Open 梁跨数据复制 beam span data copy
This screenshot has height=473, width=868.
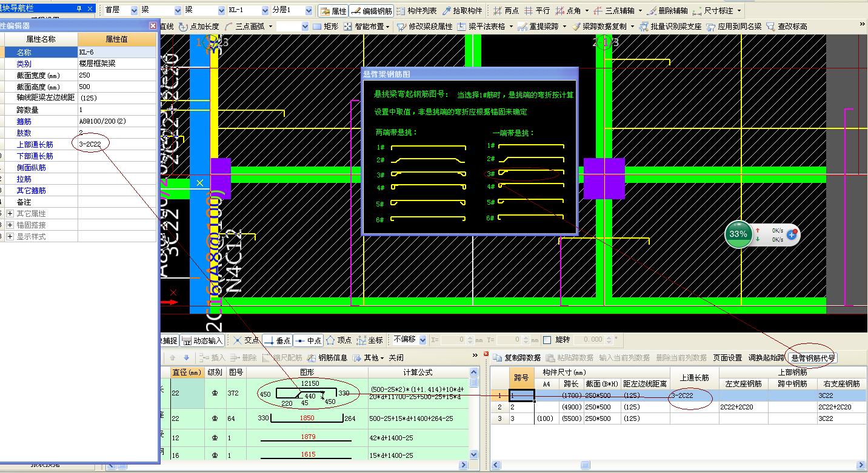[599, 27]
